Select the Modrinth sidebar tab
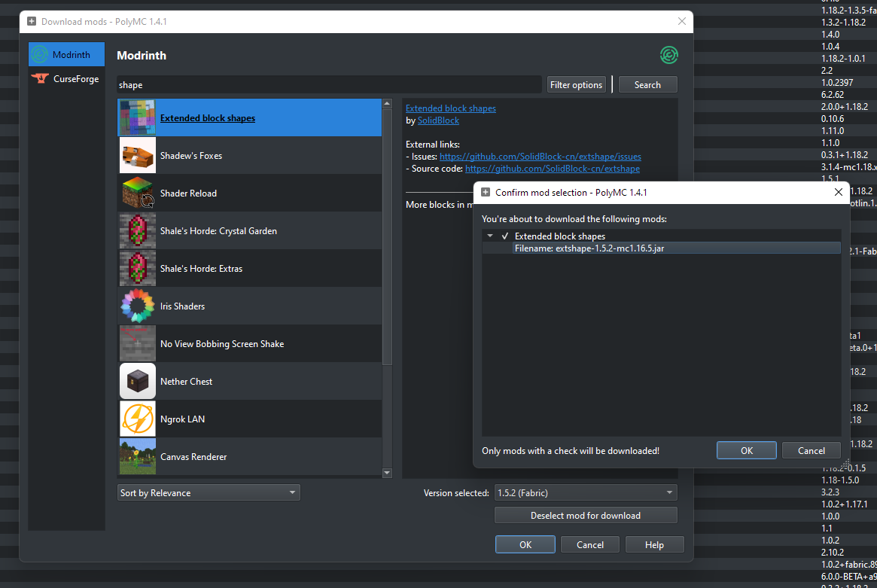Image resolution: width=877 pixels, height=588 pixels. point(66,54)
